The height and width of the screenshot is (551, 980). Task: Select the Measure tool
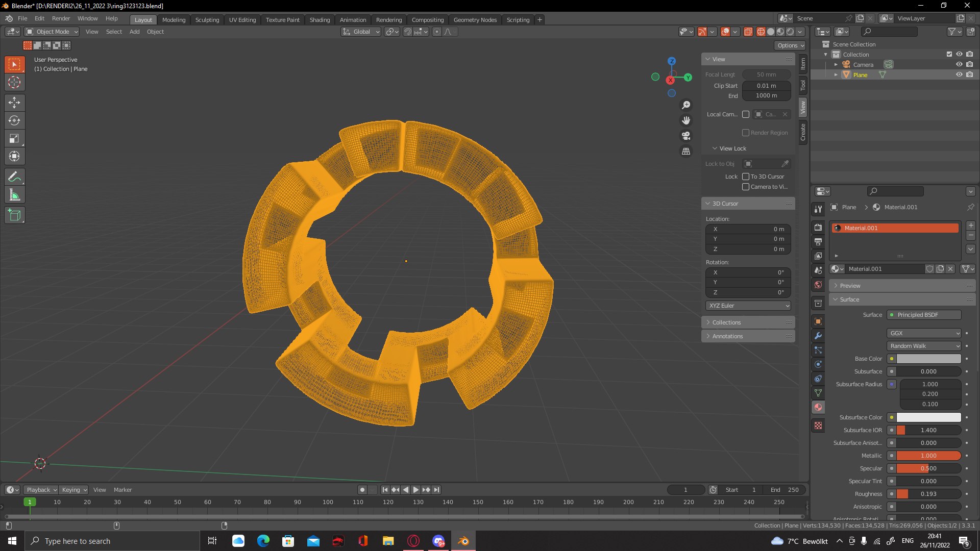(x=14, y=195)
